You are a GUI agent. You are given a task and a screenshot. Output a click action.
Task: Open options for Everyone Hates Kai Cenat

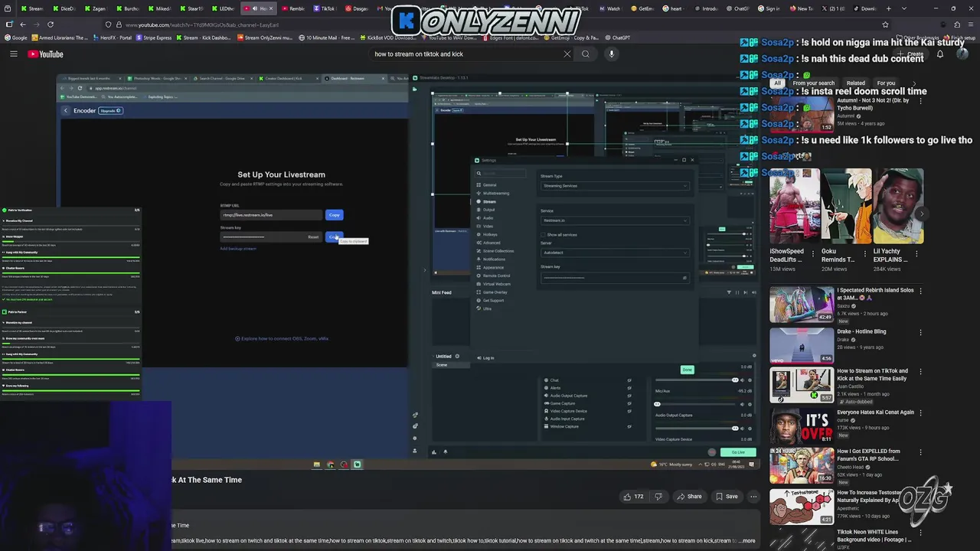click(920, 412)
